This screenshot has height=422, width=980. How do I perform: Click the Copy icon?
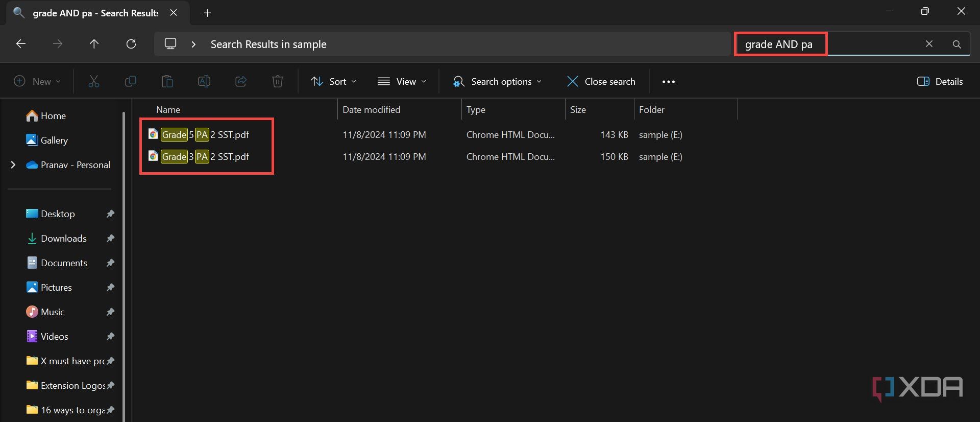pos(131,81)
